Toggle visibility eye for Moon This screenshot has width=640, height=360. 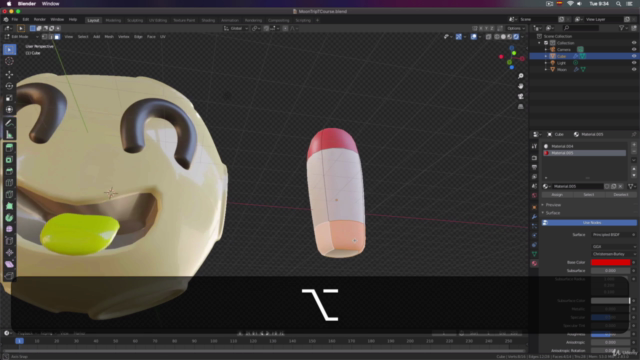click(x=634, y=69)
